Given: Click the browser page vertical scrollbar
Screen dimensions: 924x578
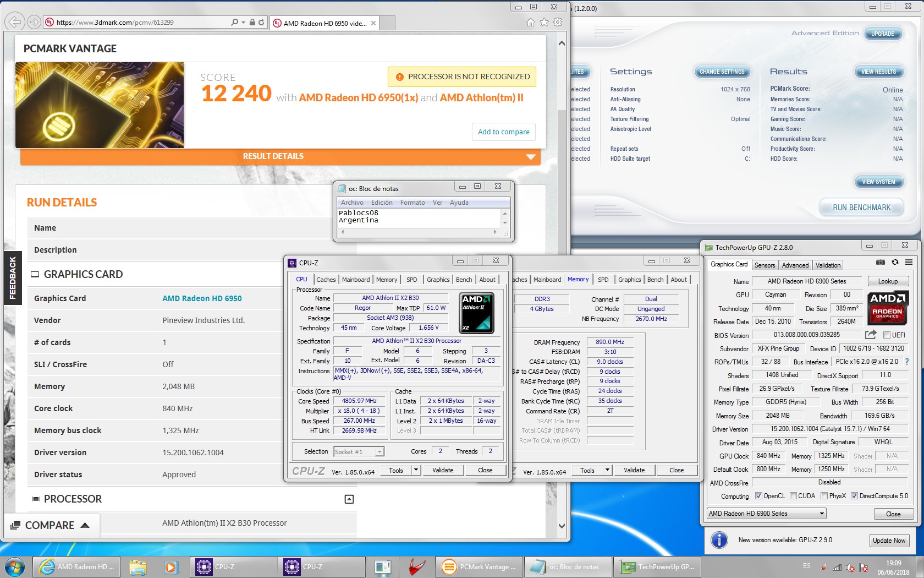Looking at the screenshot, I should (562, 283).
